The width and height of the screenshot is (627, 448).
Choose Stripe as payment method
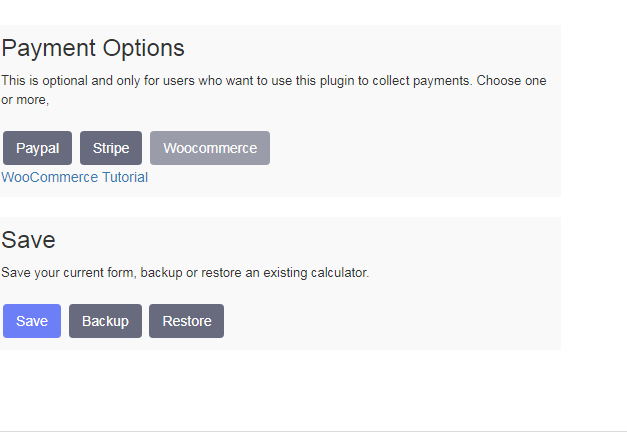pos(111,148)
